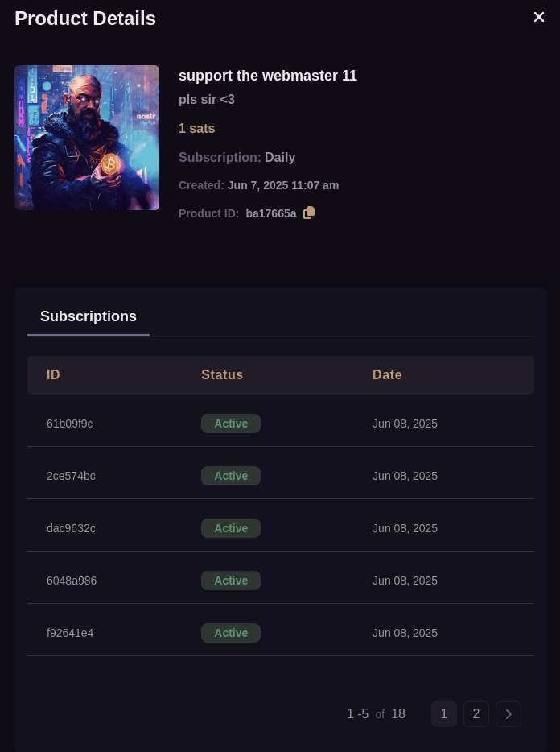Copy the product ID ba17665a
This screenshot has height=752, width=560.
(x=309, y=213)
